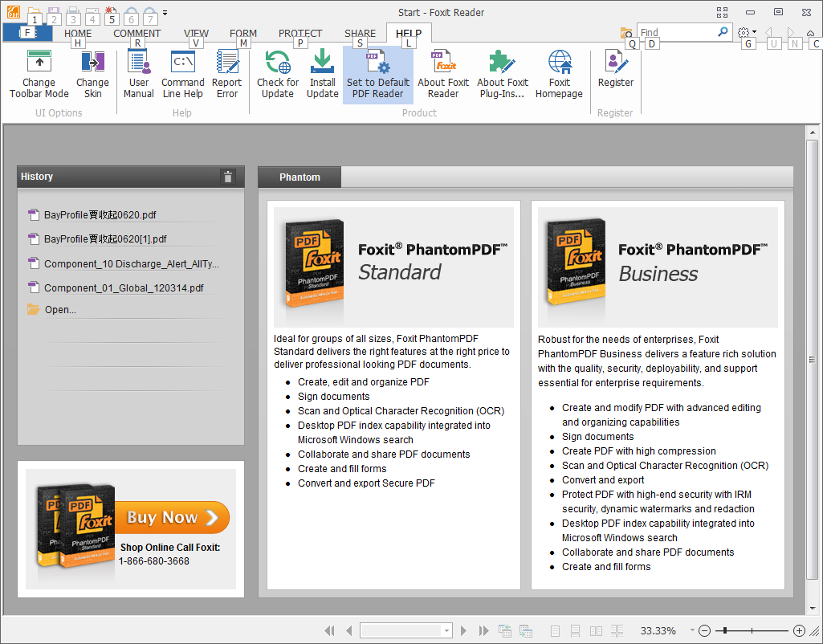Click the PhantomPDF Business product image

[x=576, y=262]
